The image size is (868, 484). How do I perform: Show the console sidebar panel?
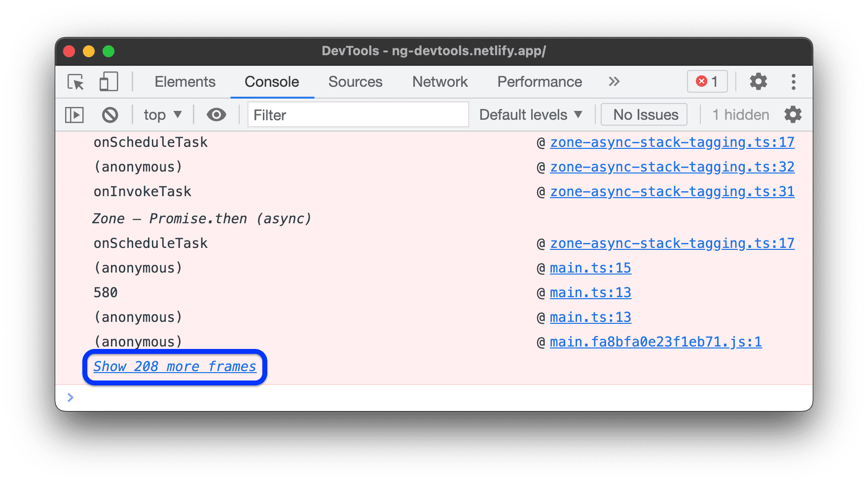point(74,115)
